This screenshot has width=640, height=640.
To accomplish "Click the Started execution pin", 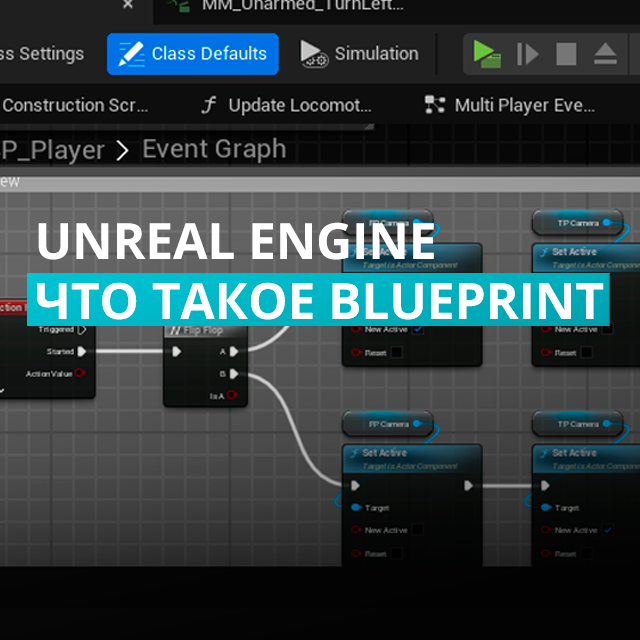I will [82, 351].
